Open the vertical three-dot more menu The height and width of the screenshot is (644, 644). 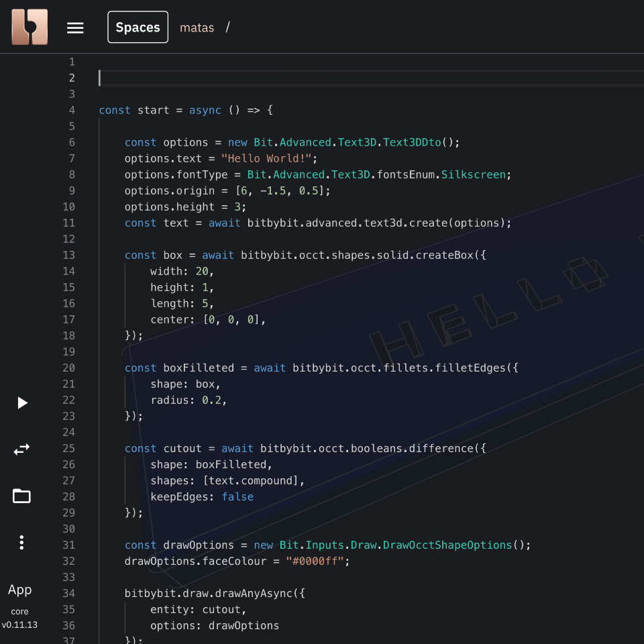pyautogui.click(x=21, y=543)
